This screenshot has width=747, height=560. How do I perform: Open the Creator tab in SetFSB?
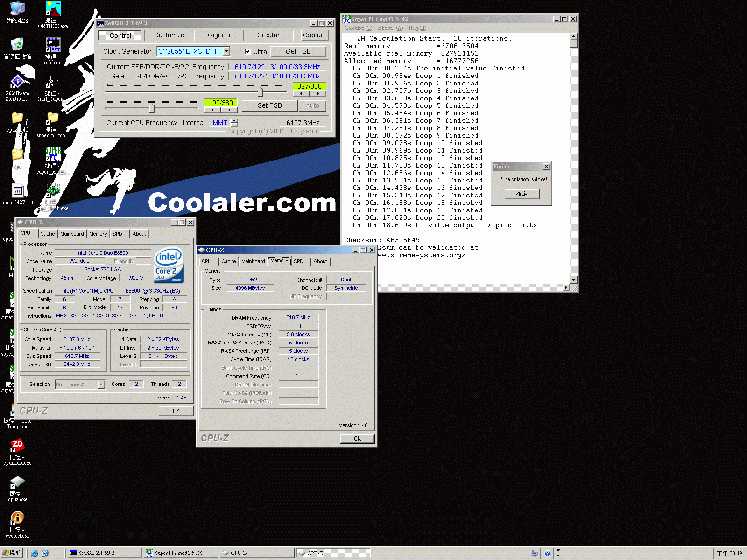(x=268, y=35)
